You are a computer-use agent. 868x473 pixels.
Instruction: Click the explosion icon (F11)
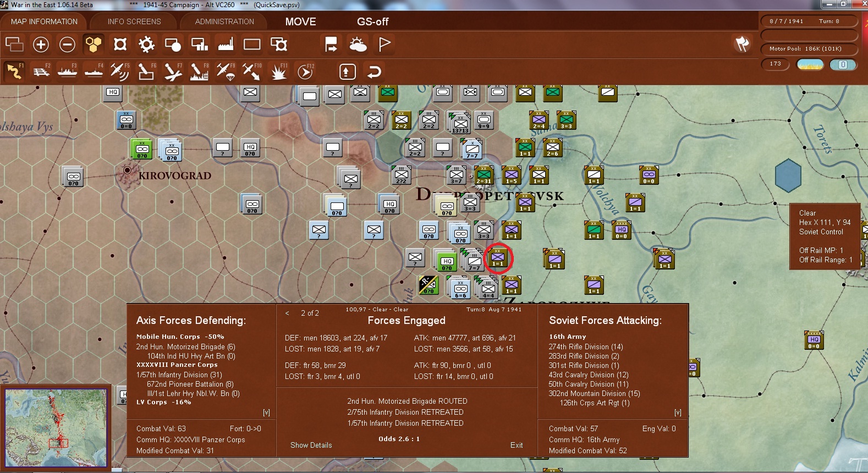click(x=279, y=71)
